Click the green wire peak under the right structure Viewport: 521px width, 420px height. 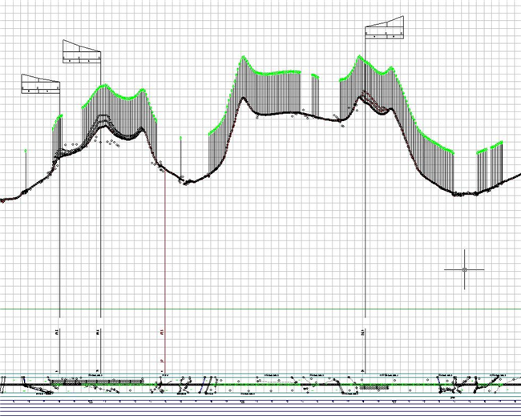[360, 56]
